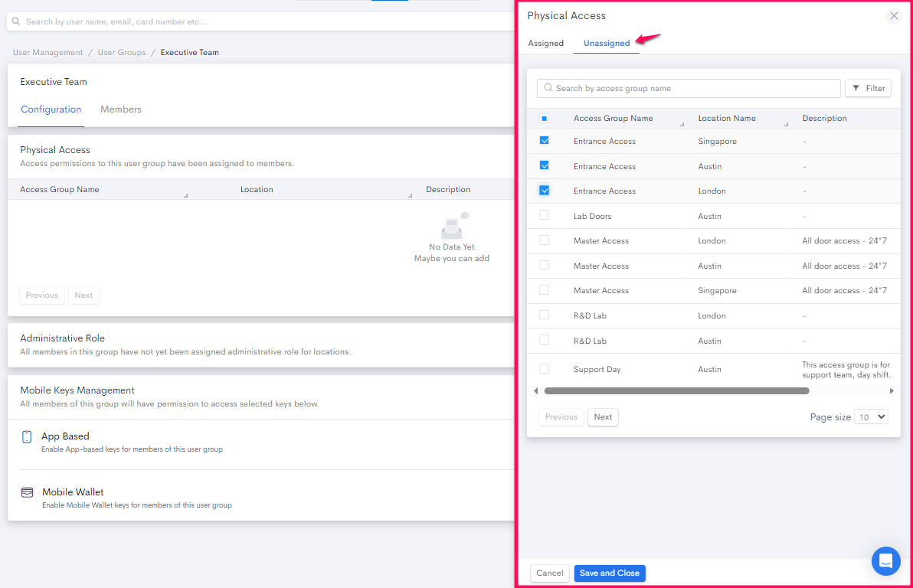913x588 pixels.
Task: Go to User Management breadcrumb
Action: point(47,52)
